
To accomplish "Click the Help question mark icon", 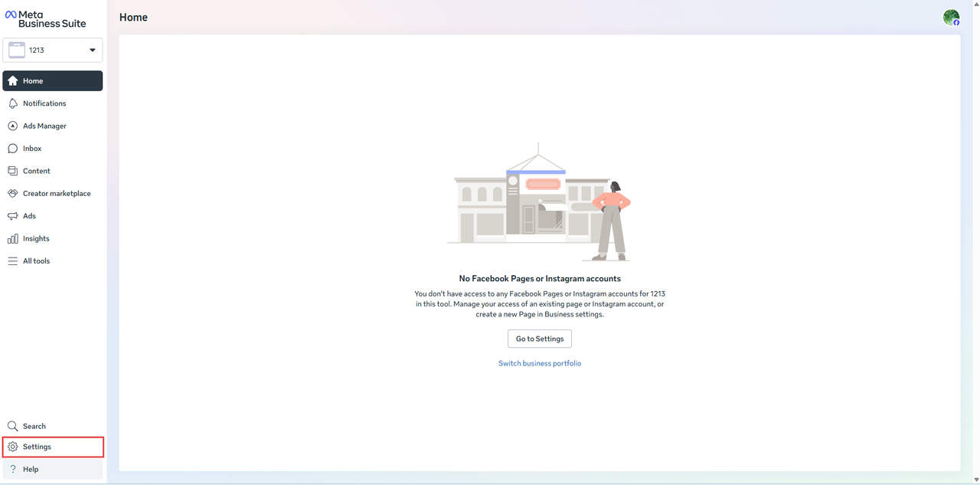I will point(12,469).
